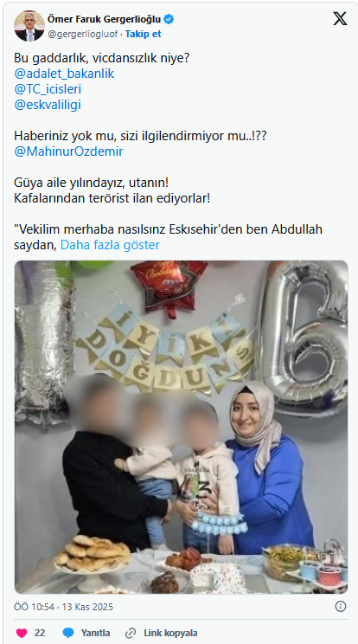Click the like count 22
Image resolution: width=358 pixels, height=644 pixels.
pos(40,633)
